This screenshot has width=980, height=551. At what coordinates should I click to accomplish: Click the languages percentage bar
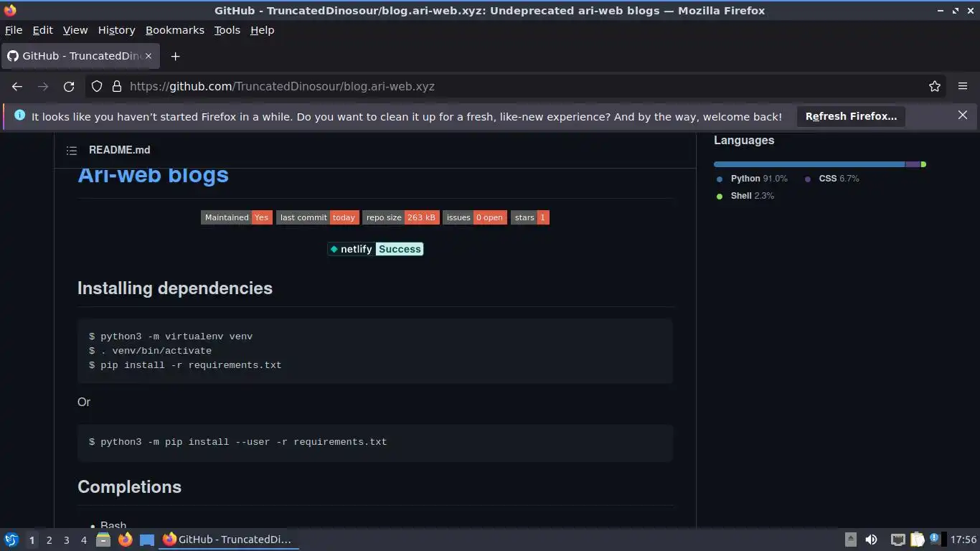tap(820, 164)
